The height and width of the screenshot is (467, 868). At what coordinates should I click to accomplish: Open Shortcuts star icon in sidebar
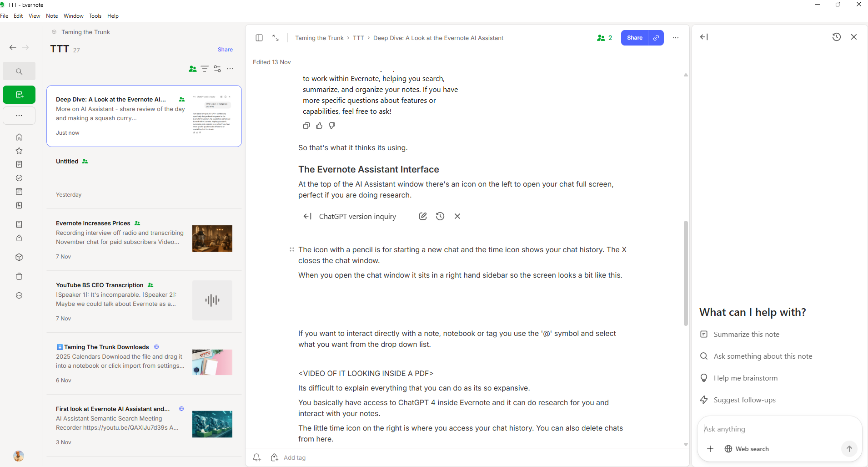[x=19, y=151]
